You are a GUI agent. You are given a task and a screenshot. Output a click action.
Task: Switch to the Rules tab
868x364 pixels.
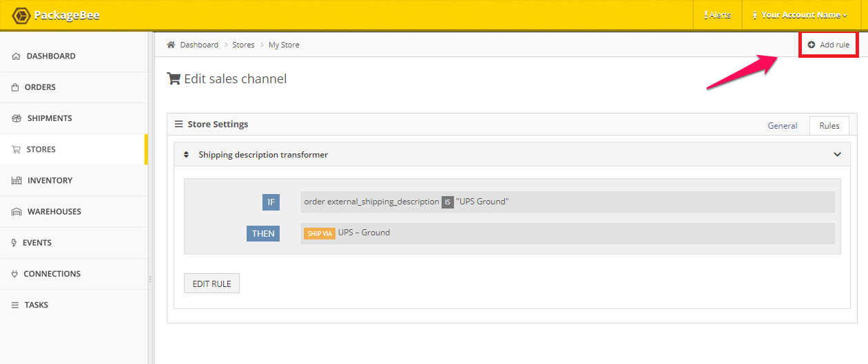coord(829,125)
